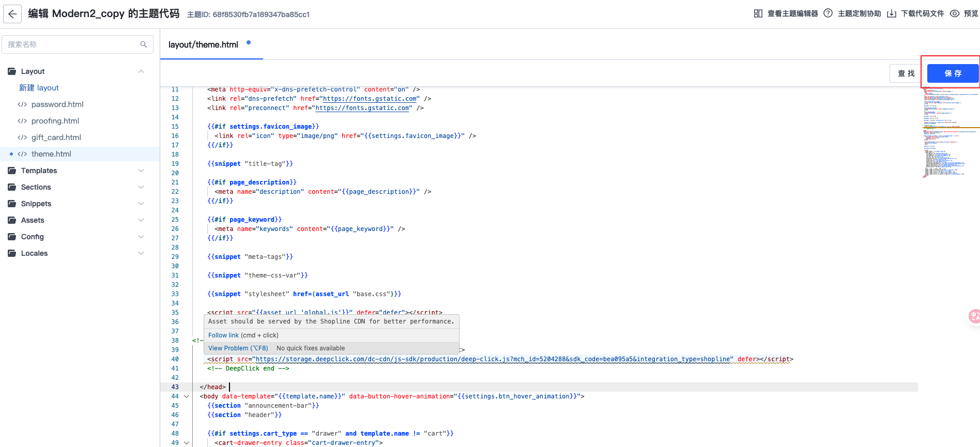The width and height of the screenshot is (980, 447).
Task: Click the search magnifier icon
Action: pyautogui.click(x=144, y=44)
